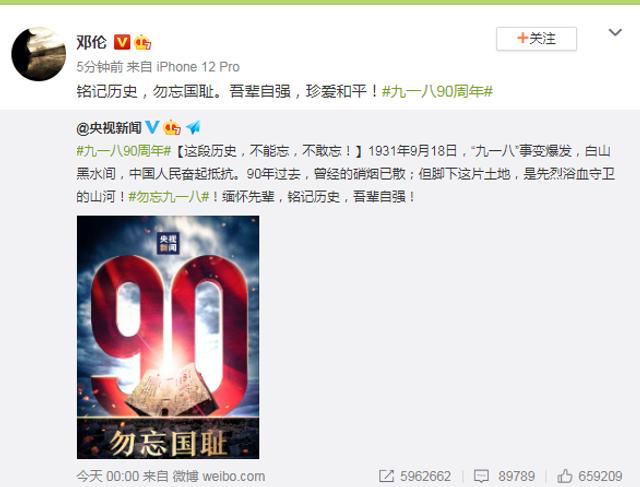The image size is (640, 487).
Task: Open #九一八90周年# tag in reposted text
Action: tap(124, 151)
